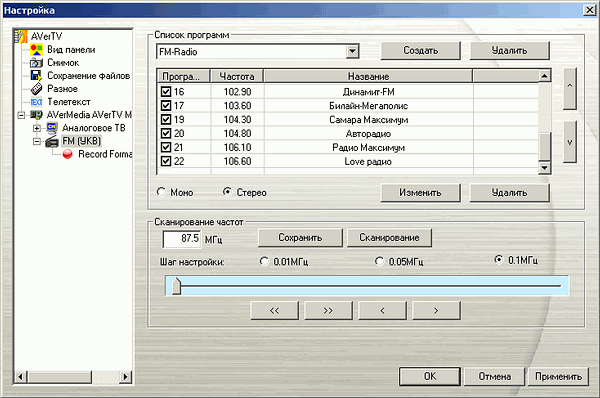Select the 106.60 frequency cell
Screen dimensions: 600x398
coord(237,161)
